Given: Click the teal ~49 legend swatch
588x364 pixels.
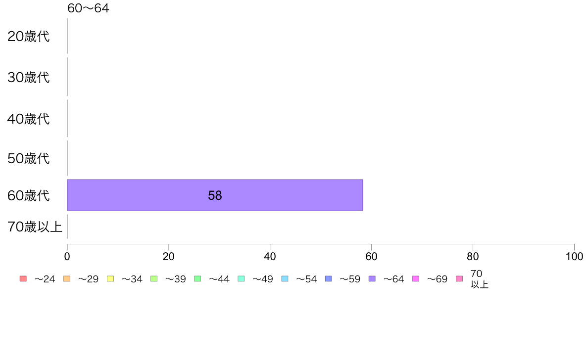Looking at the screenshot, I should coord(241,278).
